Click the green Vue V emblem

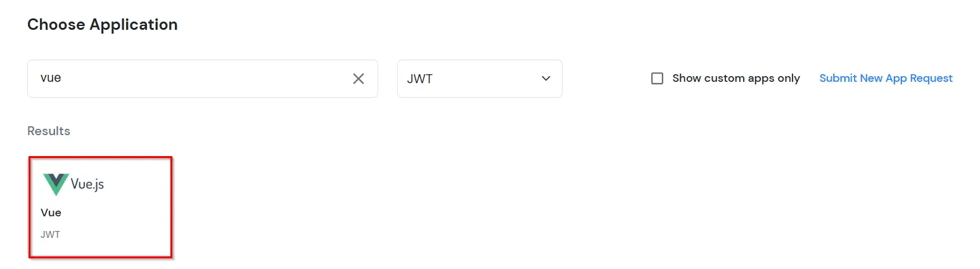pos(56,185)
